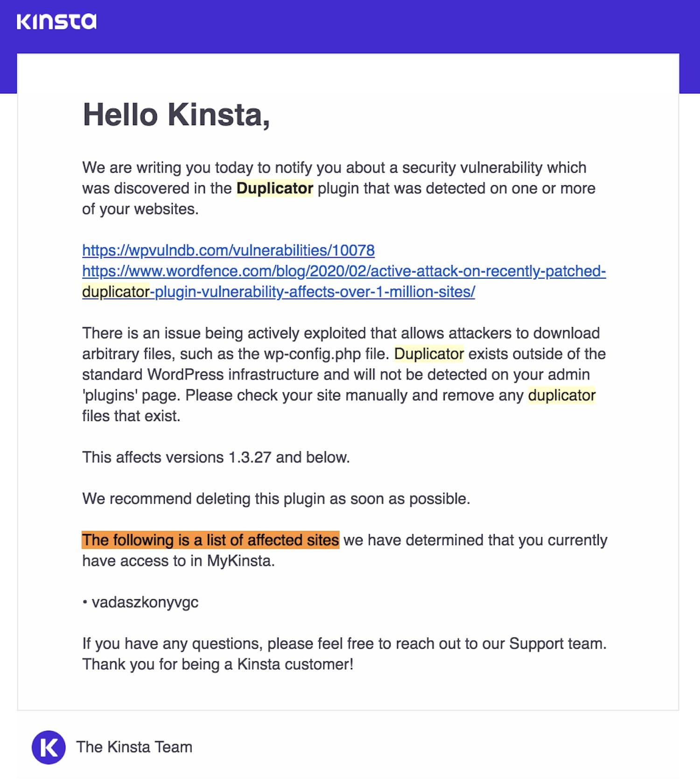Click the "Support team" text

click(x=557, y=644)
